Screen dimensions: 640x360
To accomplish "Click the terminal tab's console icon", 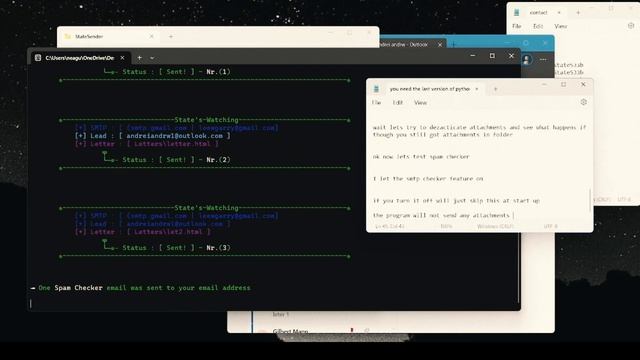I will tap(38, 58).
